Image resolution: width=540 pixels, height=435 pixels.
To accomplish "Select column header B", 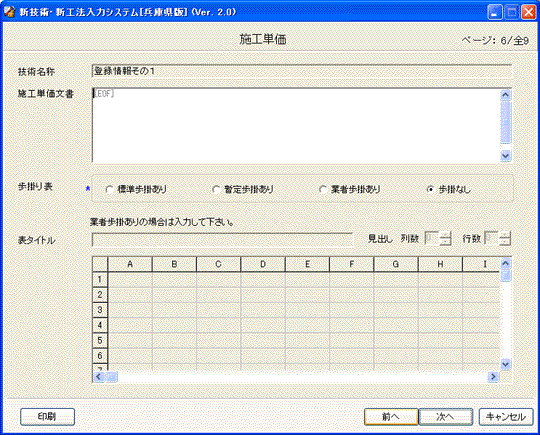I will [x=174, y=264].
